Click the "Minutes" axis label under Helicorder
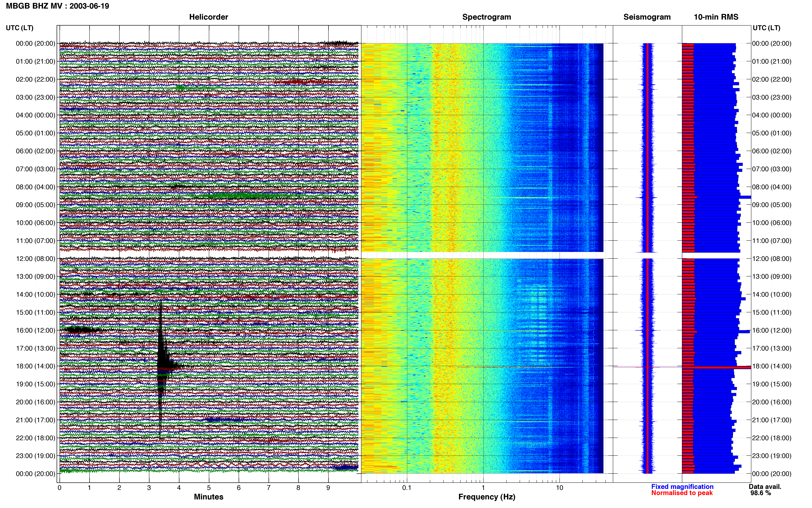Viewport: 812px width, 508px height. tap(209, 497)
